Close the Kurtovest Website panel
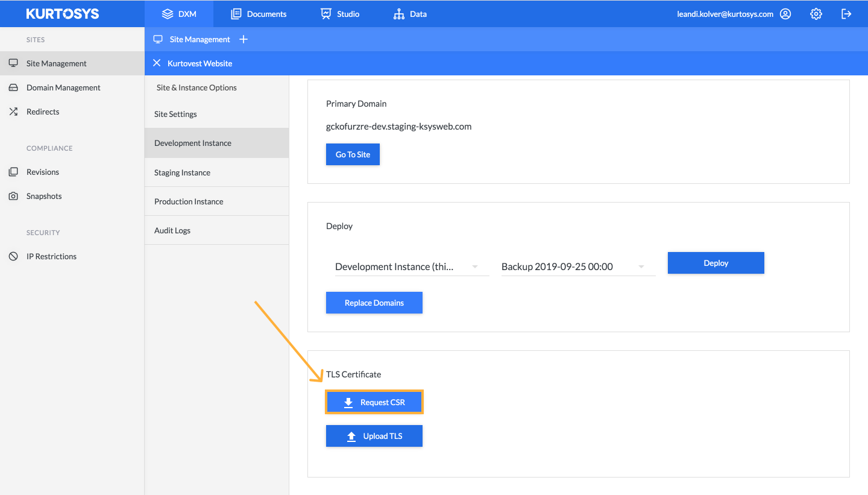Image resolution: width=868 pixels, height=495 pixels. pos(157,63)
